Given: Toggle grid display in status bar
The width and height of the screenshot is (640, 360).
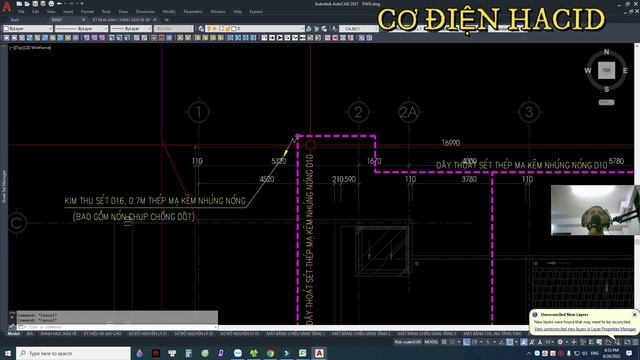Looking at the screenshot, I should (444, 342).
